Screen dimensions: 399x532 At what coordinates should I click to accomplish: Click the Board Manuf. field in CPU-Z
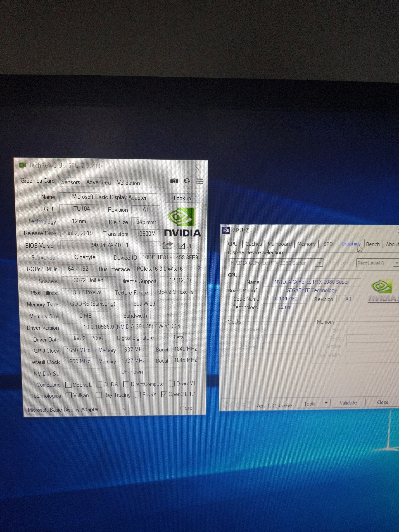tap(312, 290)
